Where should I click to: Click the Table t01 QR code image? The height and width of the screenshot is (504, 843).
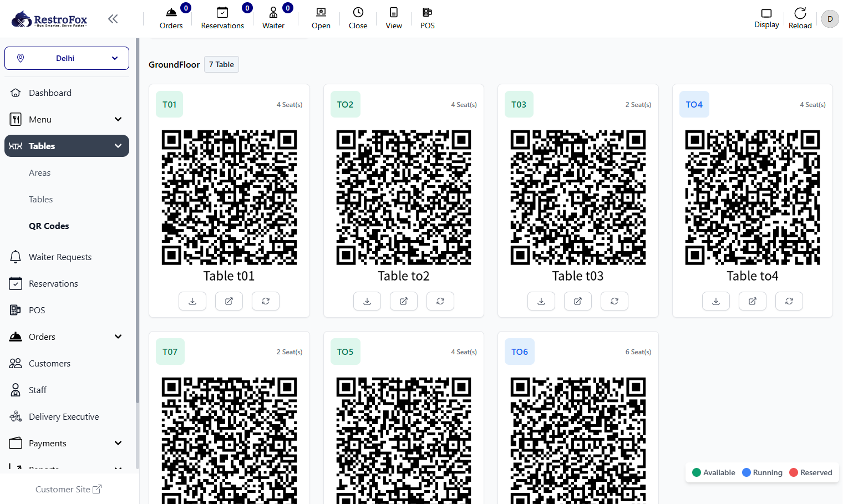229,197
